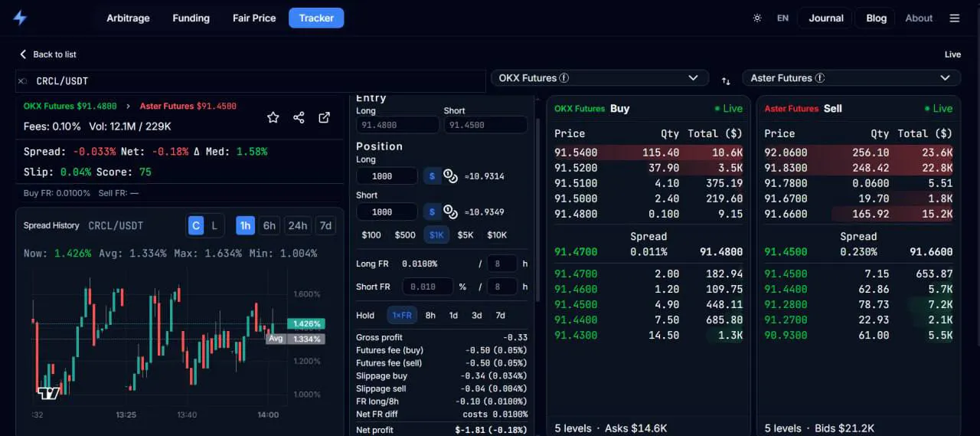Click the calculator panel vertical scrollbar
980x436 pixels.
click(537, 210)
